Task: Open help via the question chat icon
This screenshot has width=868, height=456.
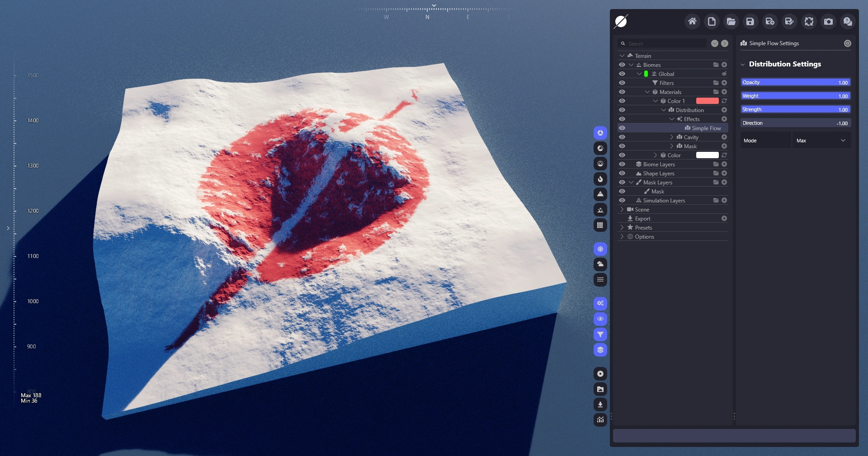Action: (848, 21)
